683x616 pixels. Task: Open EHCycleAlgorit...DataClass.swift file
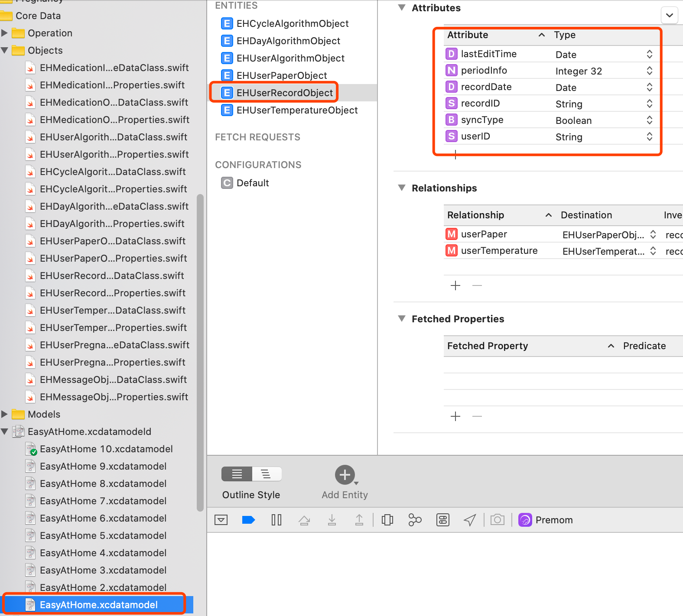pos(105,172)
